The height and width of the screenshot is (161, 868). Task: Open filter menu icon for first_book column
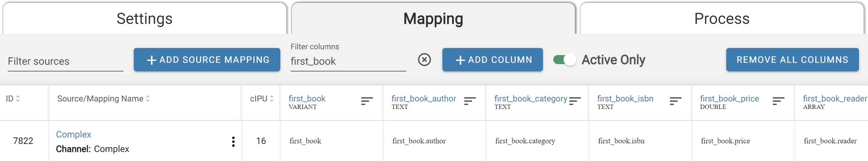pos(367,101)
